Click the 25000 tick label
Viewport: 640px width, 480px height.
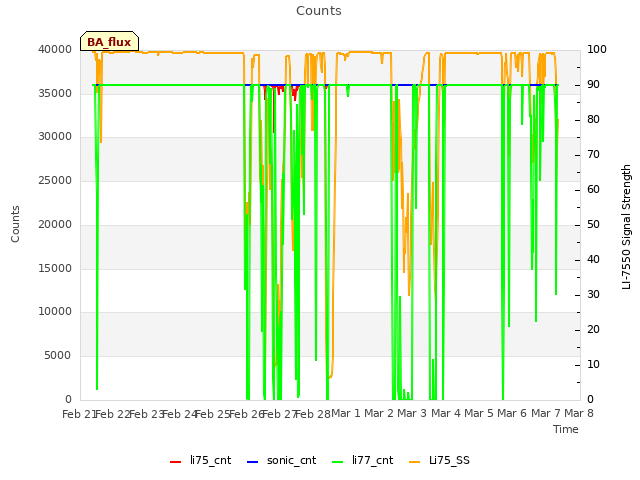tap(55, 180)
